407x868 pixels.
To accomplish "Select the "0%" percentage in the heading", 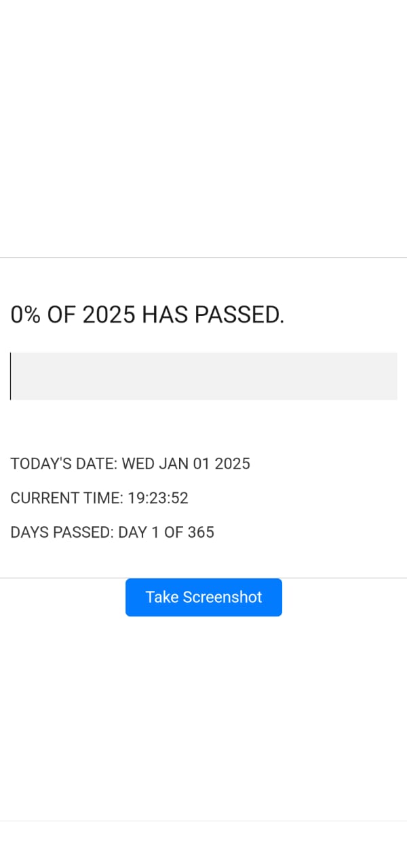I will tap(26, 315).
